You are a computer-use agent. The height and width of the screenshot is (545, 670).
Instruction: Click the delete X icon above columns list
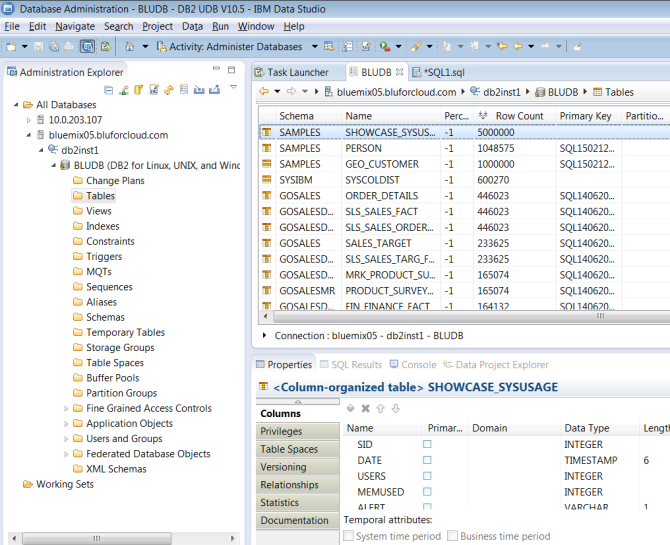coord(365,409)
